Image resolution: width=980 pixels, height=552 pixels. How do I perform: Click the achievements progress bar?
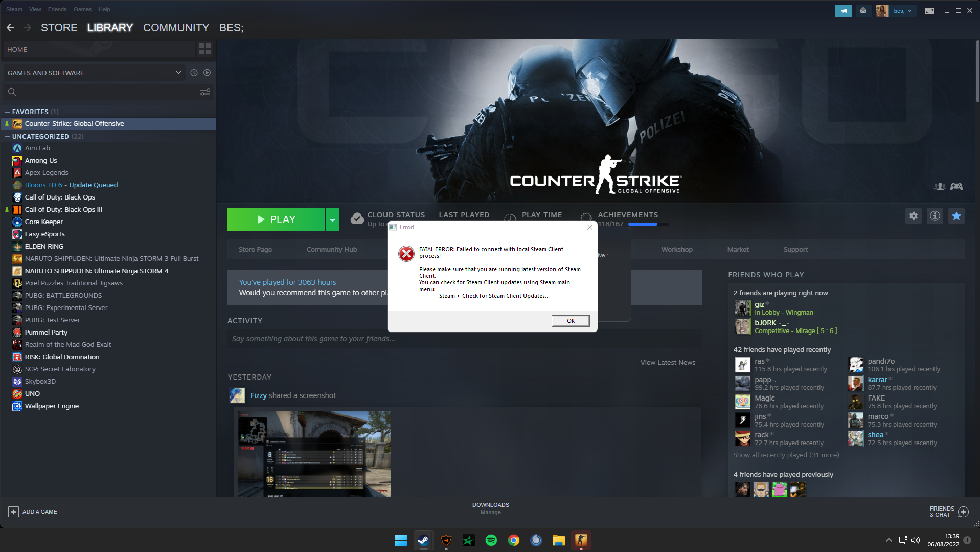point(647,224)
